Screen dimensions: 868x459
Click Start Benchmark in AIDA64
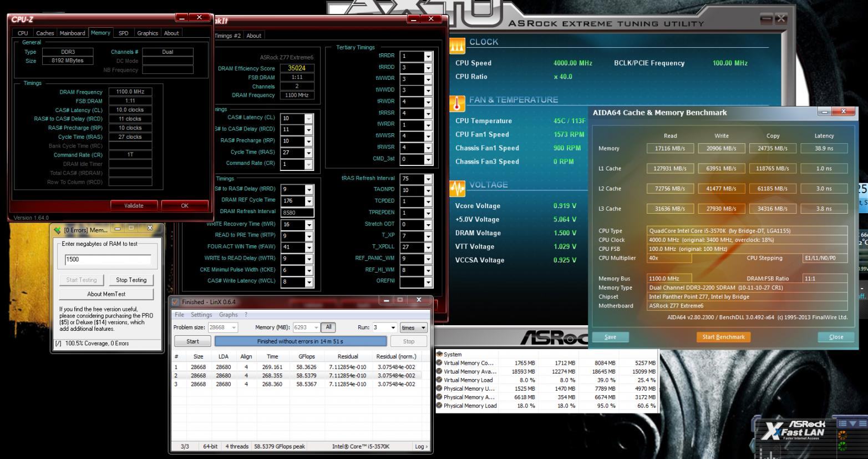(723, 337)
